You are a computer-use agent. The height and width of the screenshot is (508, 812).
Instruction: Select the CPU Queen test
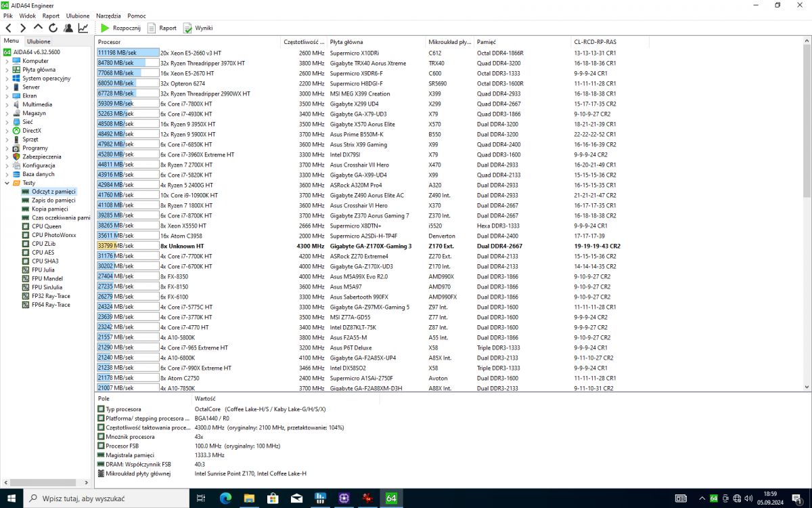pos(46,226)
